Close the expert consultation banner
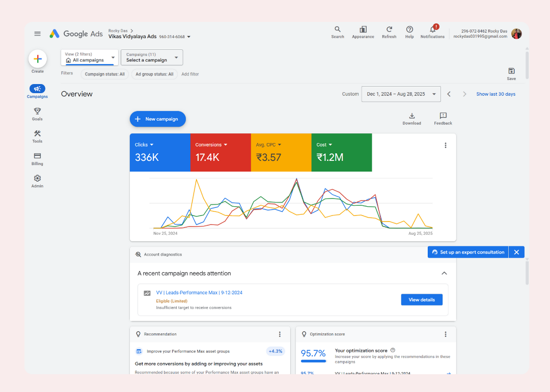Image resolution: width=550 pixels, height=392 pixels. (x=516, y=252)
